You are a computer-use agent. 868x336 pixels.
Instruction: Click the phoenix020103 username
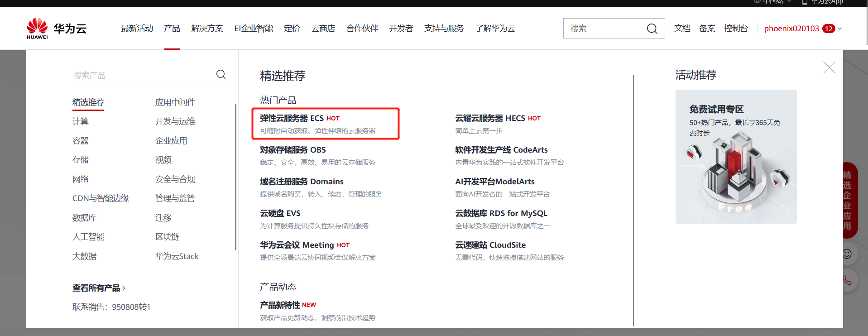[791, 29]
